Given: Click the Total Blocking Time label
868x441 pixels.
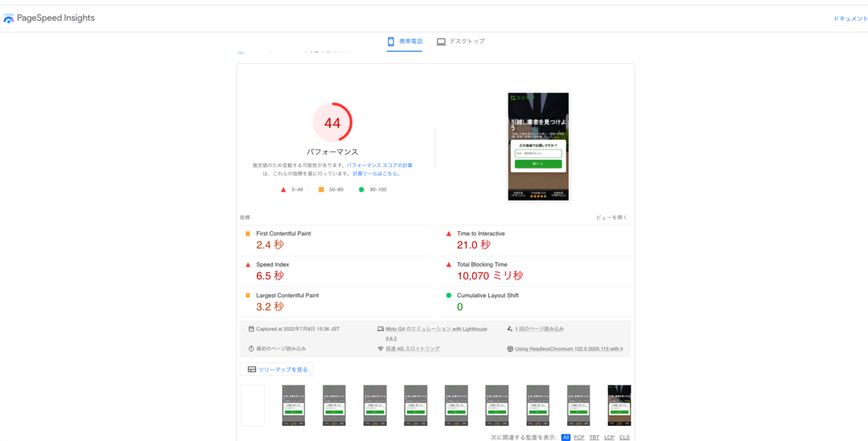Looking at the screenshot, I should pos(482,265).
